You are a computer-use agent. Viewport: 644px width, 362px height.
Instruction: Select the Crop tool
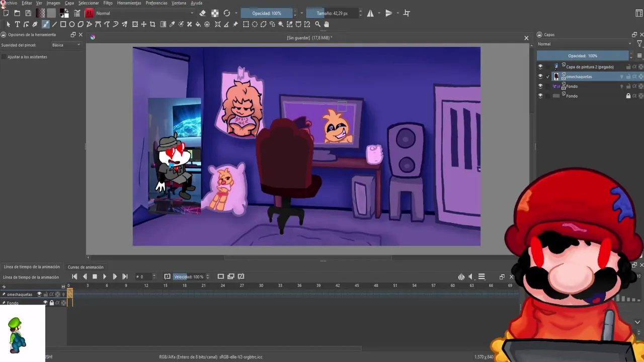[x=152, y=24]
